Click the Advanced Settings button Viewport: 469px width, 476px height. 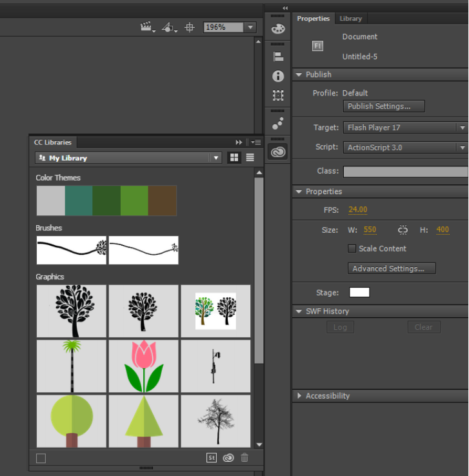392,268
